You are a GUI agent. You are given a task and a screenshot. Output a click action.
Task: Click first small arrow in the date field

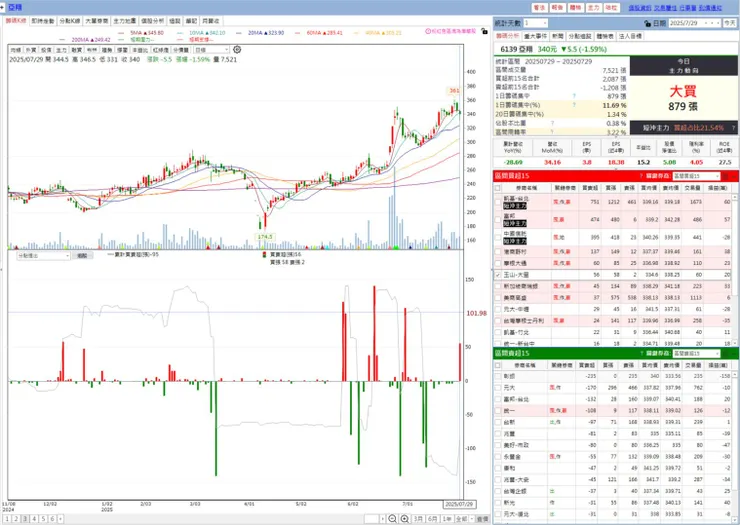pos(707,23)
